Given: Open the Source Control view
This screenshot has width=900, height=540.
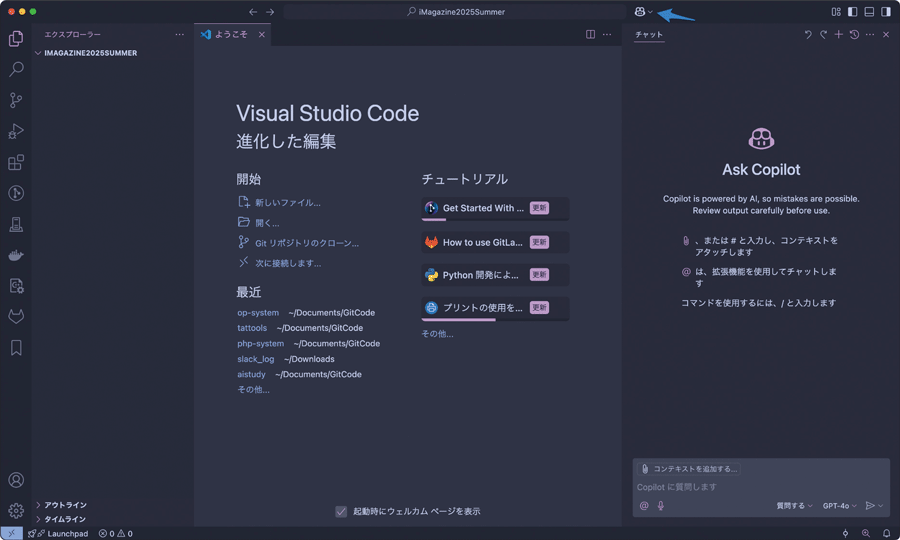Looking at the screenshot, I should 16,100.
